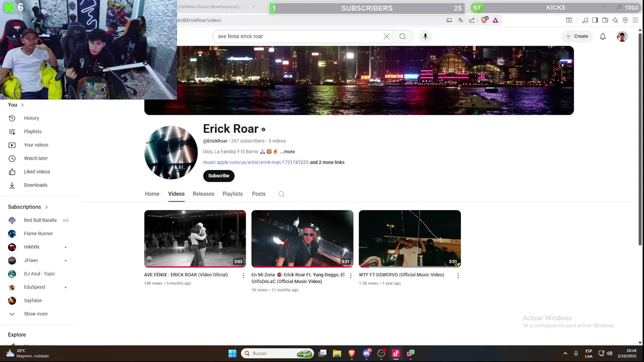Search within the Erick Roar channel

281,194
